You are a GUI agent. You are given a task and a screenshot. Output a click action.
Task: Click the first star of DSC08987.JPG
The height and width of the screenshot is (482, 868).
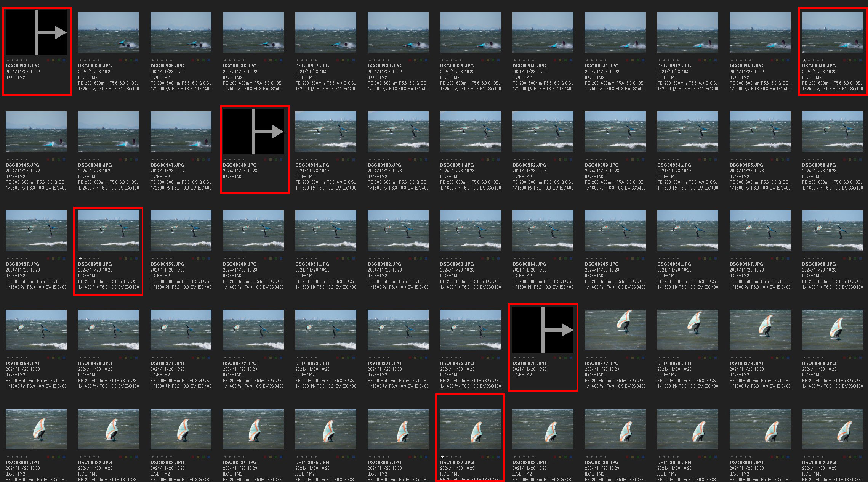[x=442, y=457]
